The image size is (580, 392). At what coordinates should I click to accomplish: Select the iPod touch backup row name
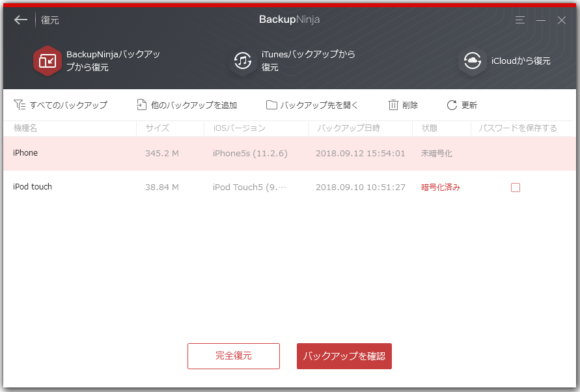(33, 187)
